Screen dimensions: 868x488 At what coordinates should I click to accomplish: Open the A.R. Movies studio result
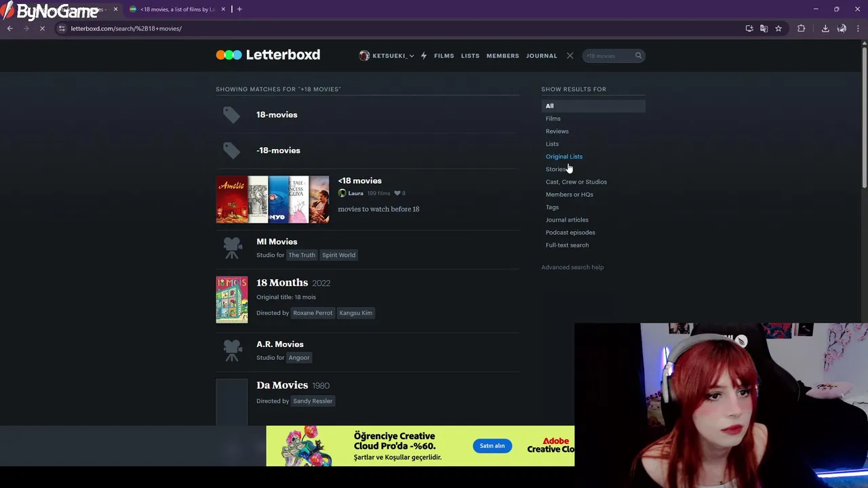(x=280, y=344)
